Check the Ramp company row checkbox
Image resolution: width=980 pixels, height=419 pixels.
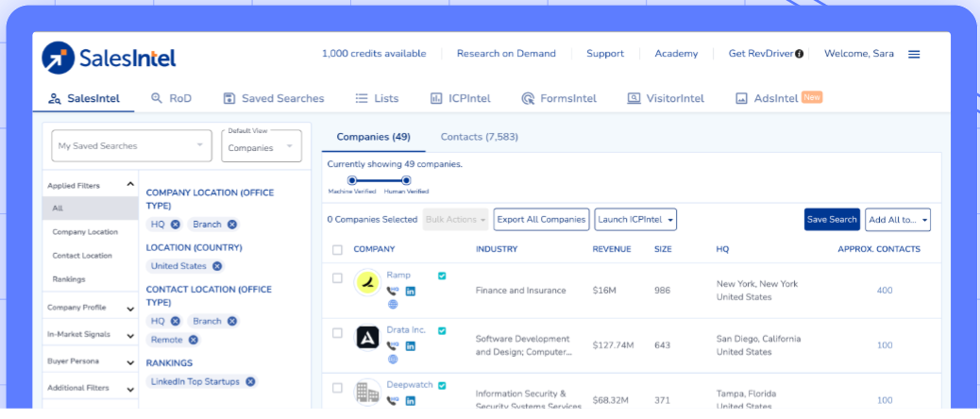[x=337, y=278]
